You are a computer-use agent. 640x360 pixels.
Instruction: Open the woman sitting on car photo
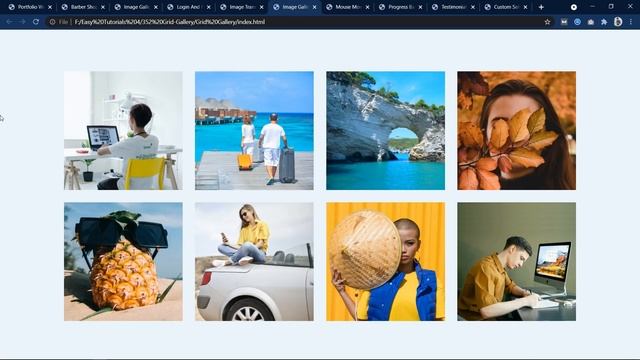click(x=254, y=262)
